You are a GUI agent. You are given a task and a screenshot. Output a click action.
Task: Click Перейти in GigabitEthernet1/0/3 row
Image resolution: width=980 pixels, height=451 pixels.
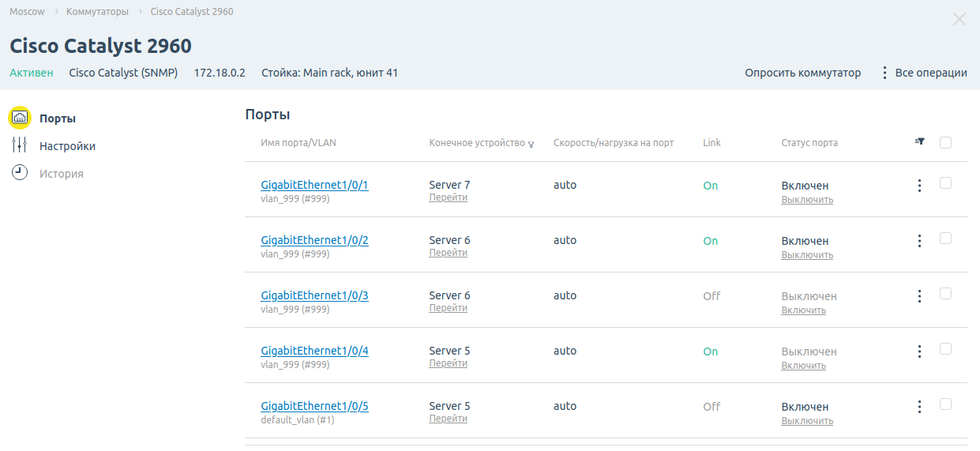pyautogui.click(x=448, y=308)
